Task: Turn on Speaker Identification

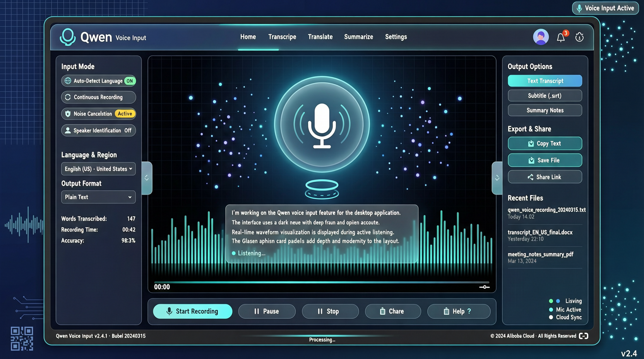Action: (x=98, y=130)
